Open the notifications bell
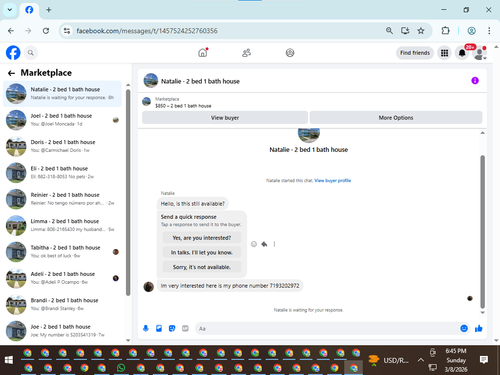Screen dimensions: 500x375 462,53
